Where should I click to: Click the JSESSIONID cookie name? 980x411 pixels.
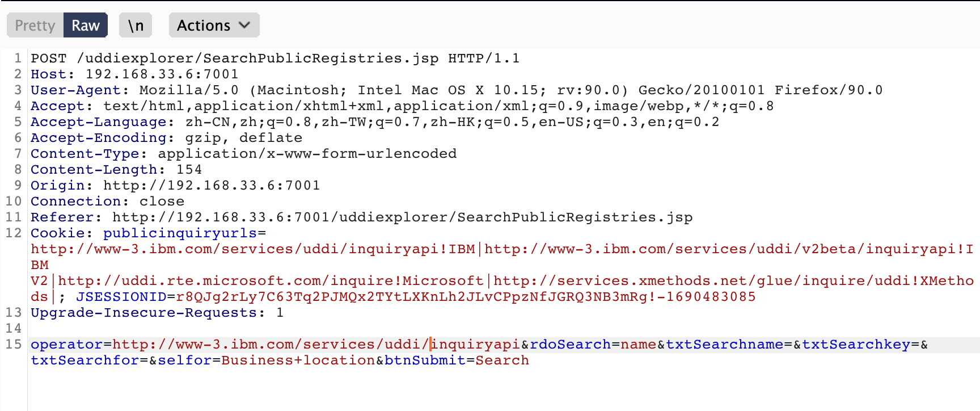coord(121,297)
